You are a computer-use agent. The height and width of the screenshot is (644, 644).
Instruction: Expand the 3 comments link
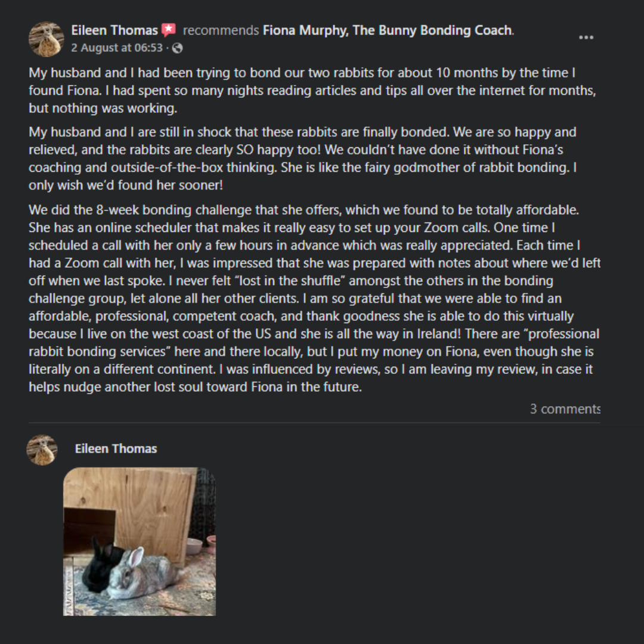[565, 409]
